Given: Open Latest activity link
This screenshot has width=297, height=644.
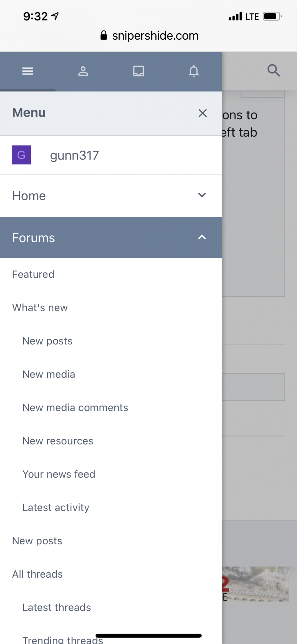Looking at the screenshot, I should click(56, 508).
